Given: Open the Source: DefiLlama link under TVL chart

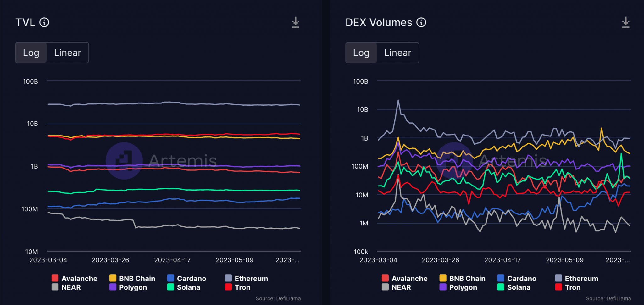Looking at the screenshot, I should point(278,298).
